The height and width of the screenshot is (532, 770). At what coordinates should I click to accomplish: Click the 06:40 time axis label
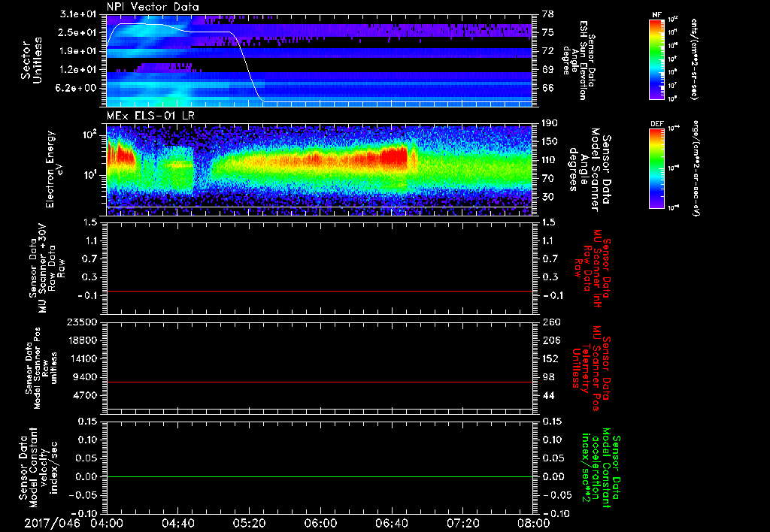tap(391, 523)
